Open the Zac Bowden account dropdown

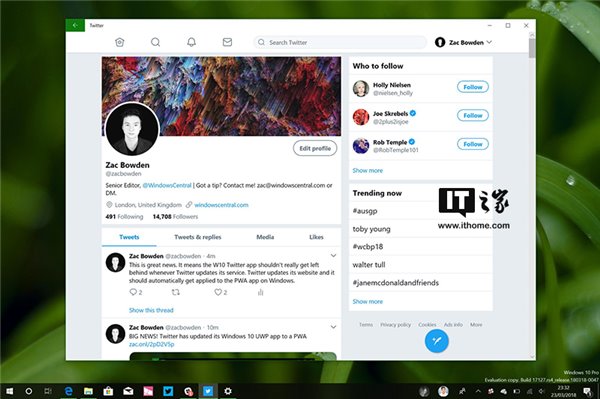coord(463,42)
